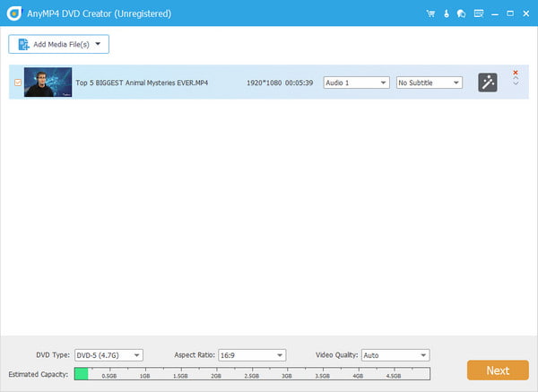
Task: Open the title bar menu icon
Action: point(477,13)
